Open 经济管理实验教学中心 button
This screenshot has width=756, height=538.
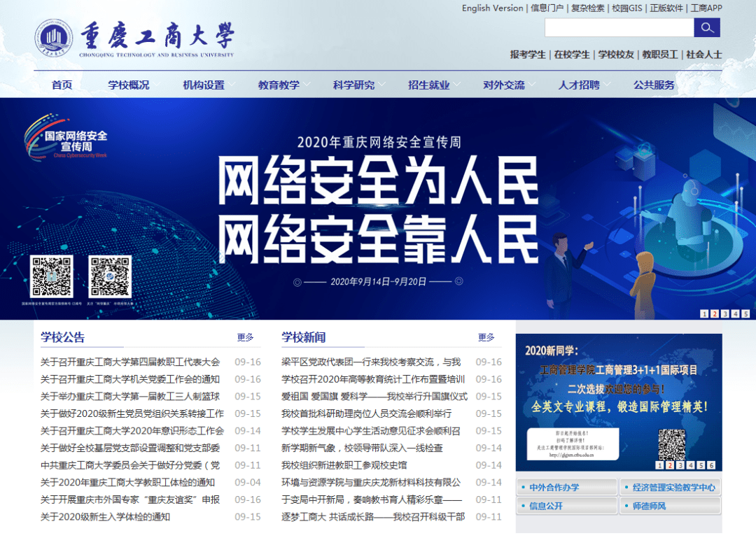coord(670,488)
